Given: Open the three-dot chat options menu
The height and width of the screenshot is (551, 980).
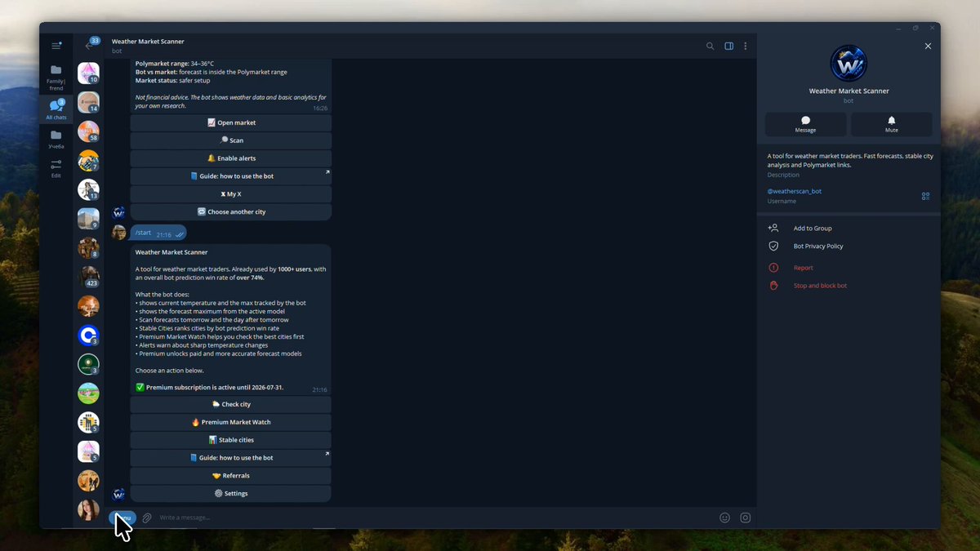Looking at the screenshot, I should click(x=745, y=46).
